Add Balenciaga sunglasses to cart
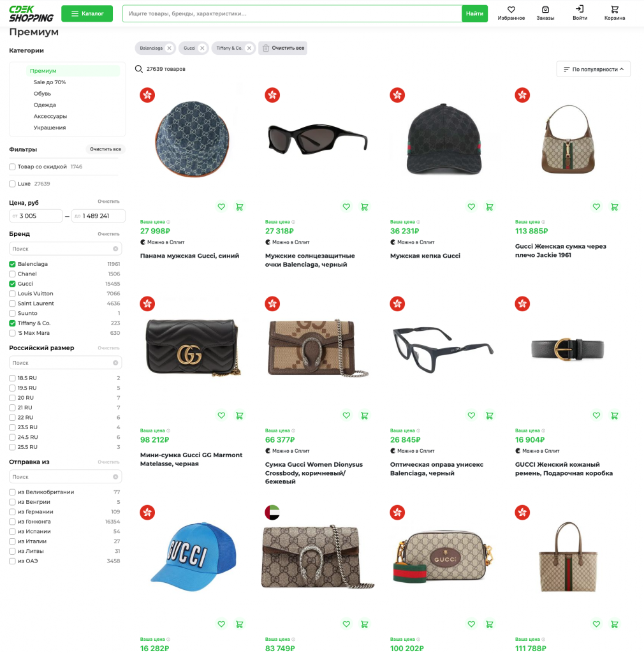 (x=364, y=207)
